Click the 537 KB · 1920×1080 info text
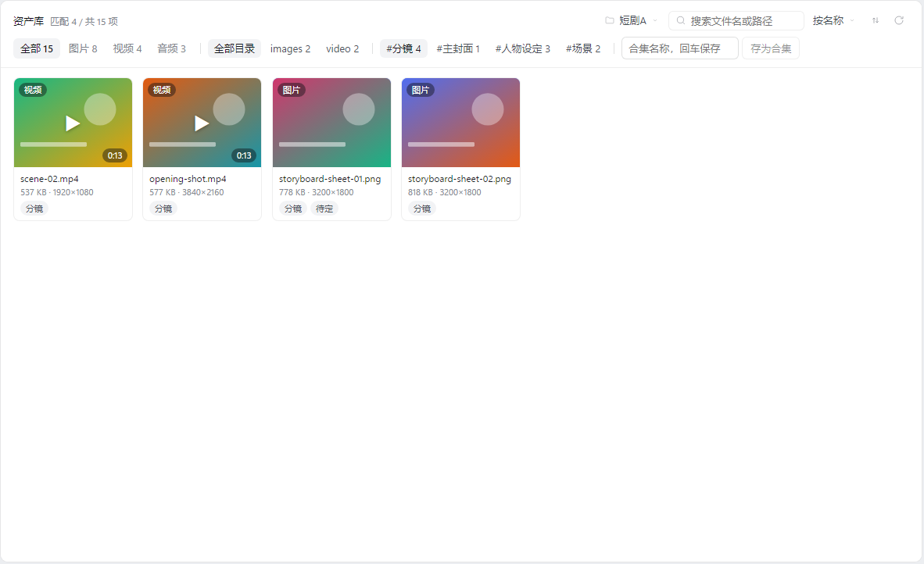 pyautogui.click(x=57, y=192)
